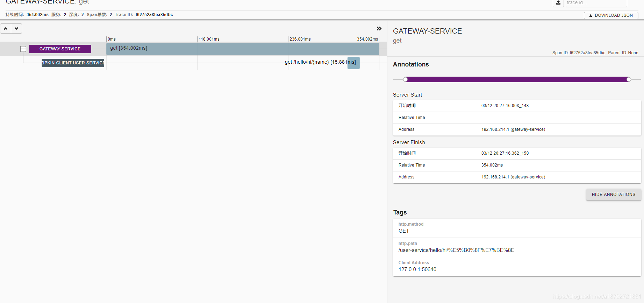Click the Span总数 count in header
This screenshot has width=644, height=303.
point(99,15)
